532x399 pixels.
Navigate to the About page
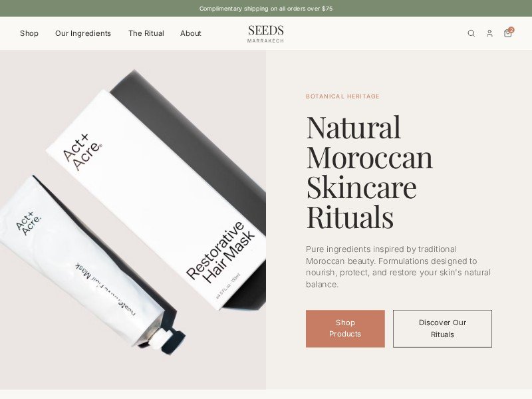(x=191, y=33)
